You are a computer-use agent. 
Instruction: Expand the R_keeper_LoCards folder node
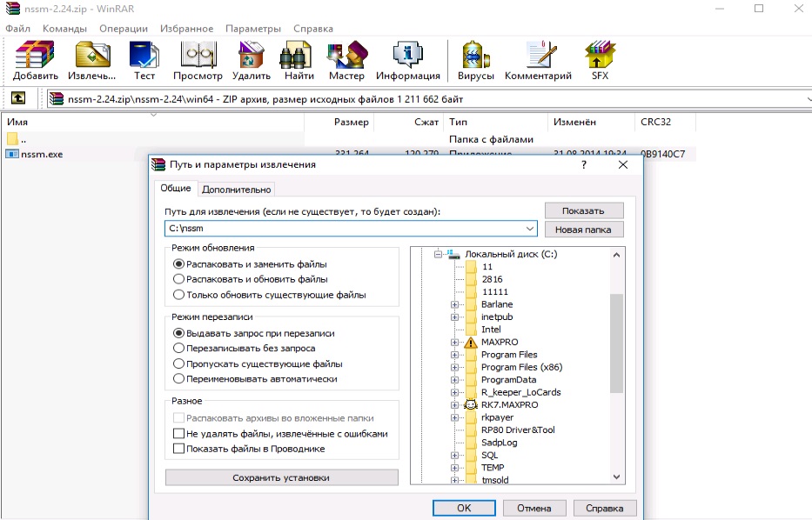tap(454, 392)
